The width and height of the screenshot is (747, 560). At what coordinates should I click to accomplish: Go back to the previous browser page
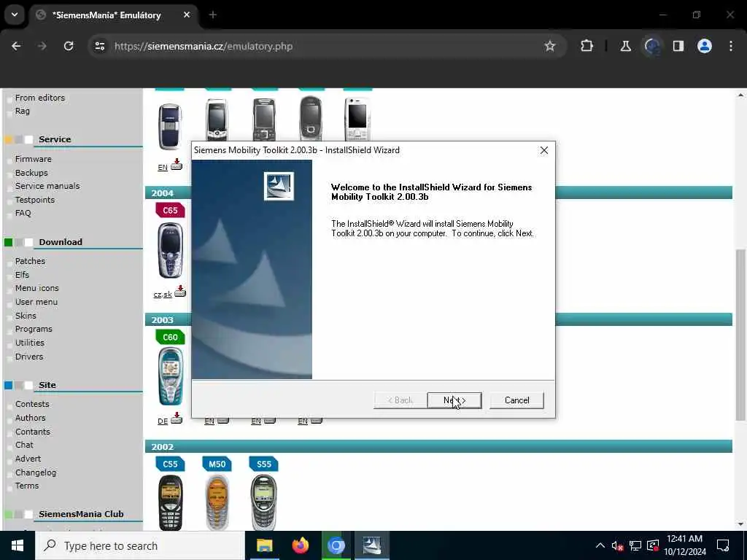pyautogui.click(x=16, y=46)
